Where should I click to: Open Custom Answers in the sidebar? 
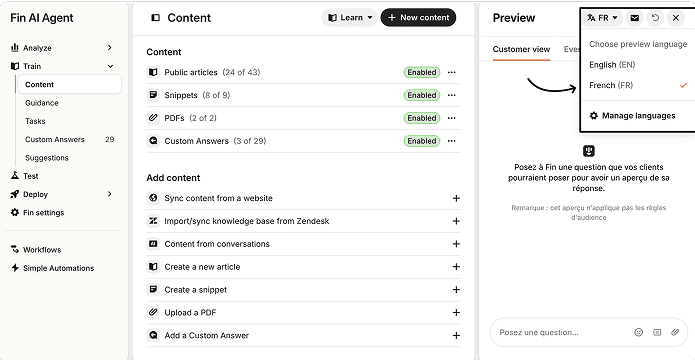[x=69, y=139]
